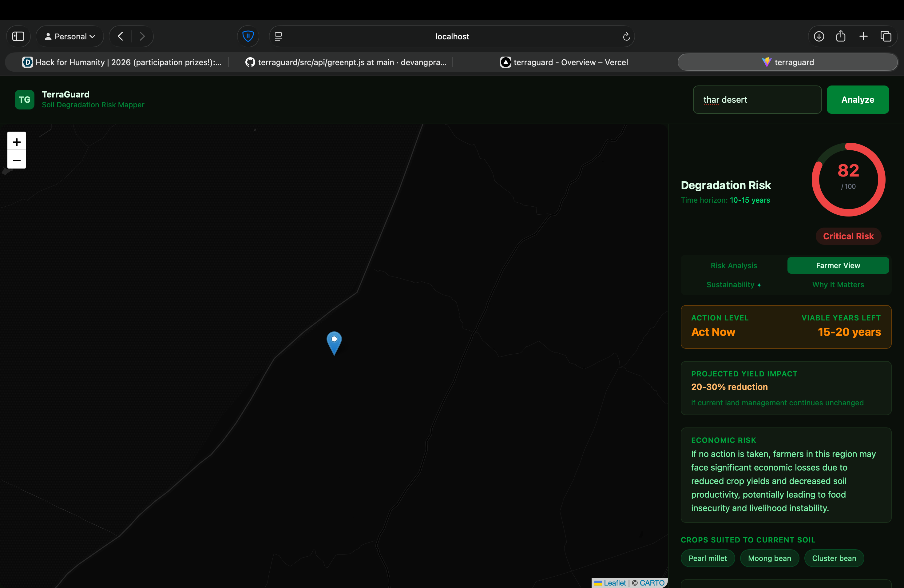Viewport: 904px width, 588px height.
Task: Click the browser back arrow
Action: point(121,37)
